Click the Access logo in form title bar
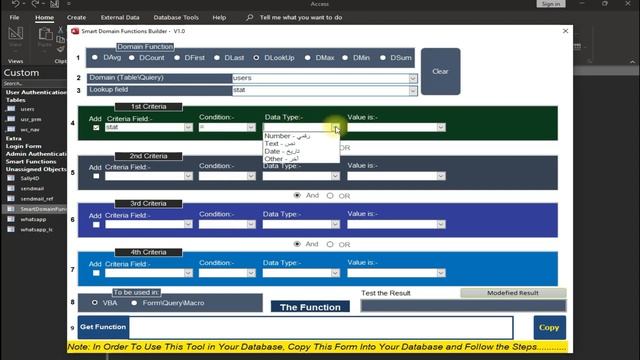The image size is (640, 360). click(75, 31)
